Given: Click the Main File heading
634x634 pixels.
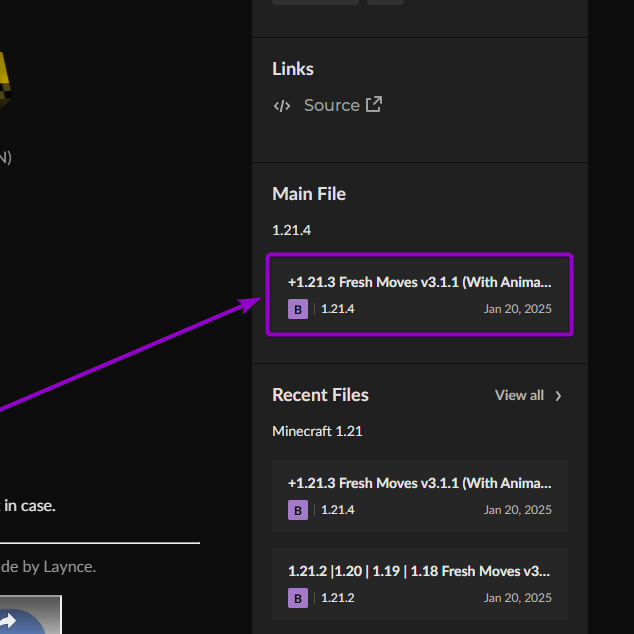Looking at the screenshot, I should pyautogui.click(x=309, y=194).
